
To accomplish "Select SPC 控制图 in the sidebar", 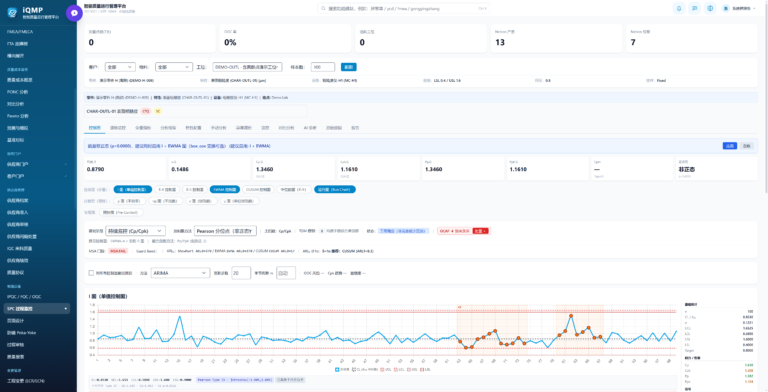I will coord(37,309).
